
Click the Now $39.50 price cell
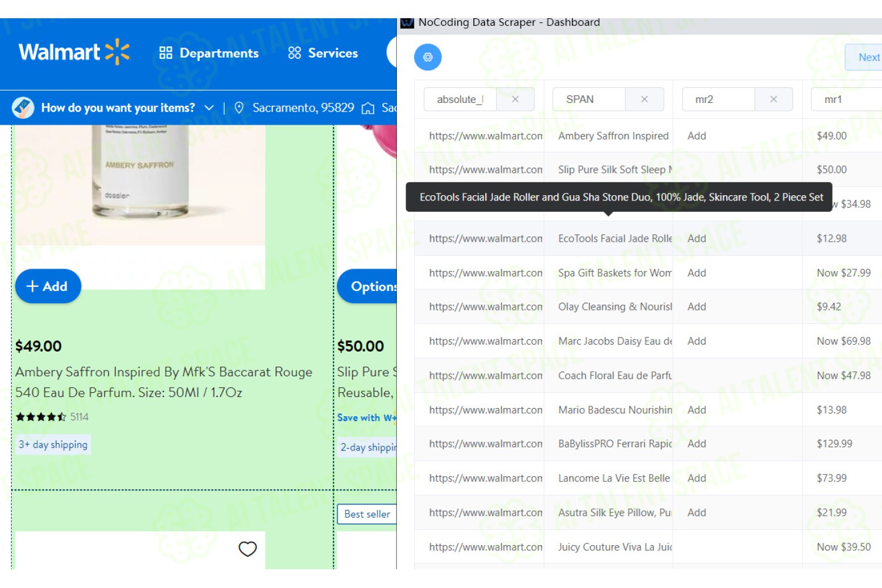842,547
